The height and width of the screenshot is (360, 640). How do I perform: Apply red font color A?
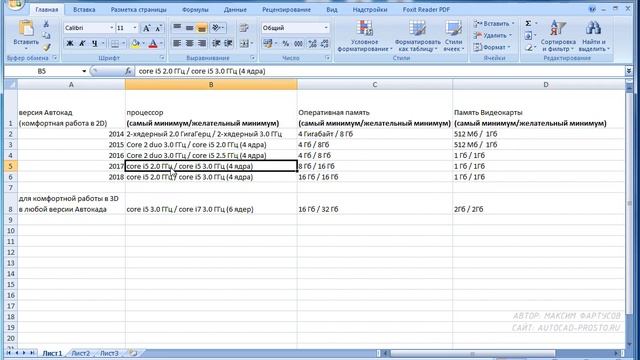(x=153, y=43)
